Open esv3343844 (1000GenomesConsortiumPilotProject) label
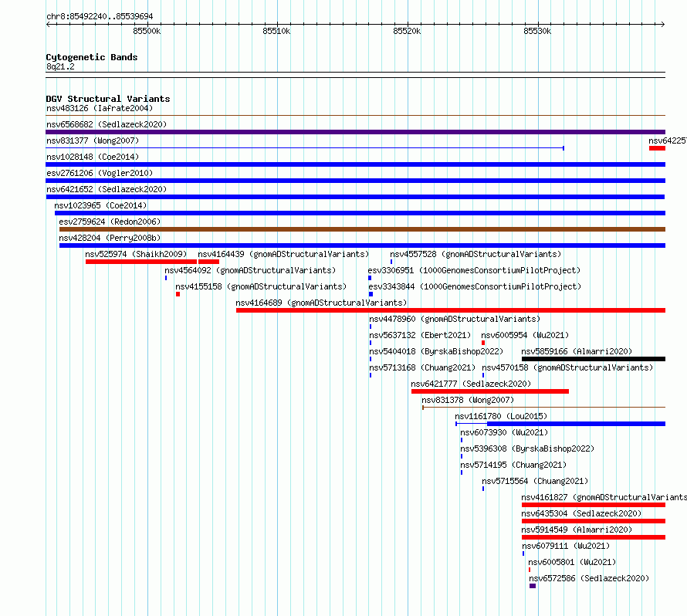 coord(475,286)
